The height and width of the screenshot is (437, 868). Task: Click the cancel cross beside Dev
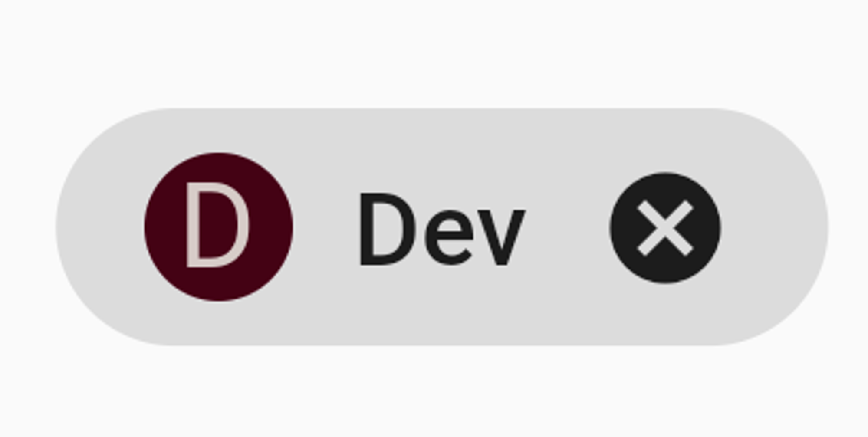tap(665, 228)
